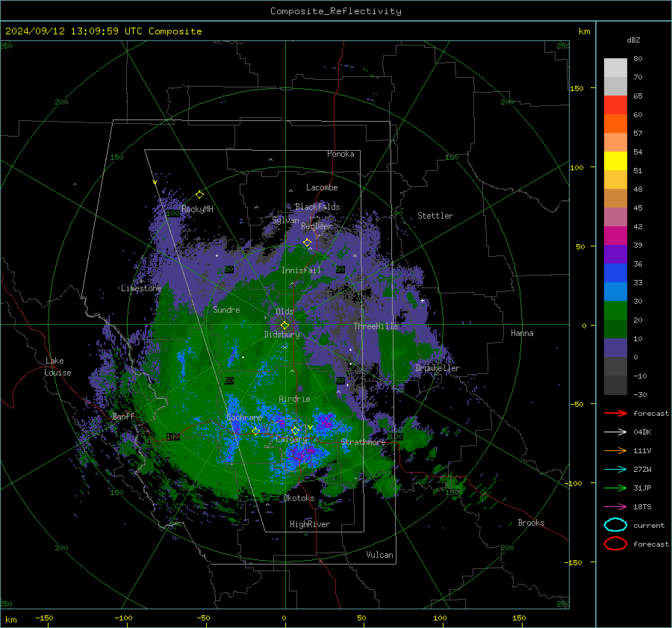
Task: Click the yellow diamond radar-center marker above Didsbury
Action: (x=284, y=326)
